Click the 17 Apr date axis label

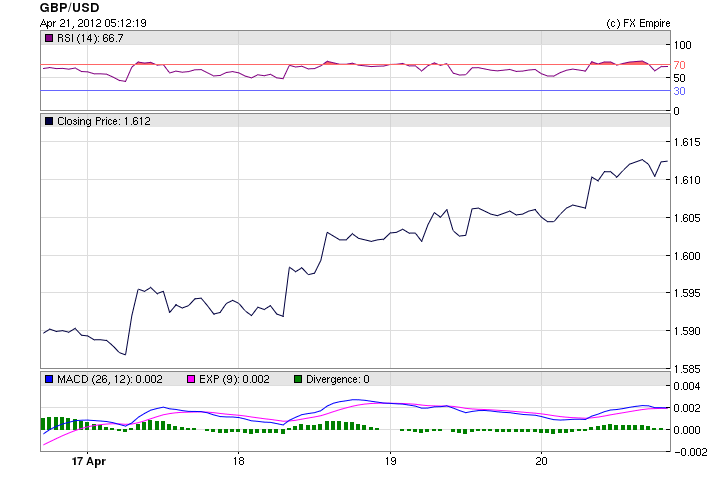(x=89, y=461)
